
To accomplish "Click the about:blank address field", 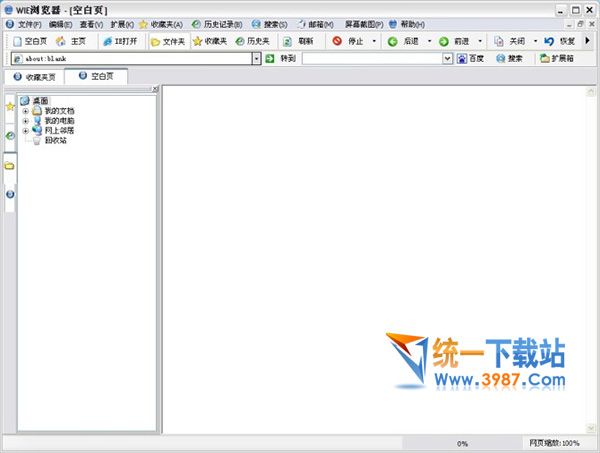I will point(130,59).
